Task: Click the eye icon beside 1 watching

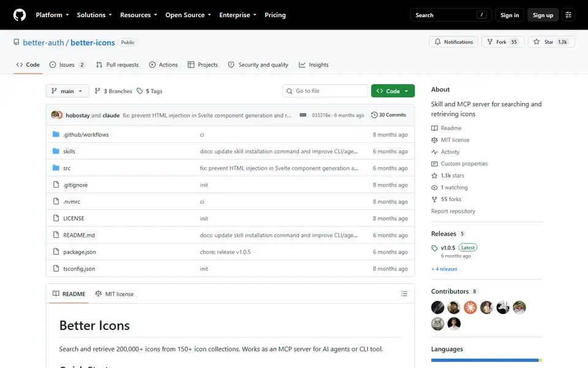Action: [434, 188]
